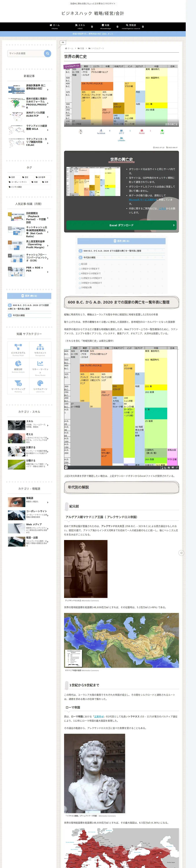Open the 考える skill category entry
Image resolution: width=196 pixels, height=868 pixels.
coord(29,438)
